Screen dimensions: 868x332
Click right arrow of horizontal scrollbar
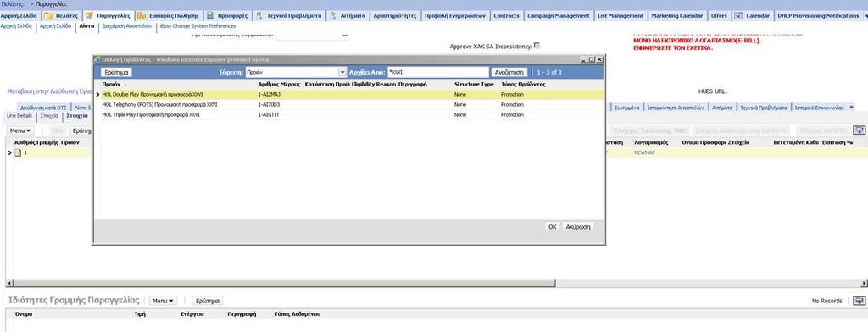(864, 284)
